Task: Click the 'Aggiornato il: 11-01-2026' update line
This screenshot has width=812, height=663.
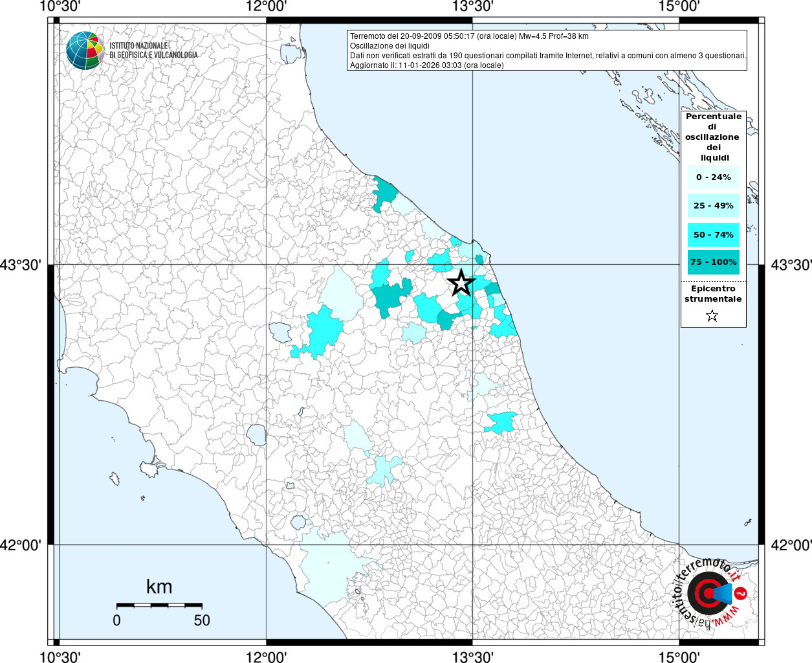Action: pos(426,65)
